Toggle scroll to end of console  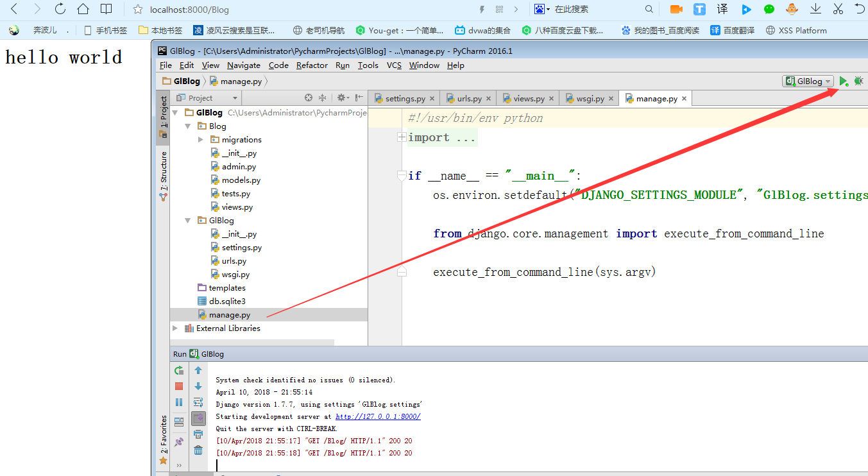pos(198,418)
